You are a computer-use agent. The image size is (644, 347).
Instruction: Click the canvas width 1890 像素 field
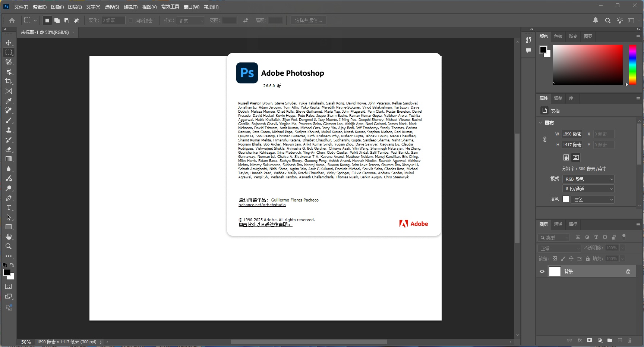(x=572, y=134)
